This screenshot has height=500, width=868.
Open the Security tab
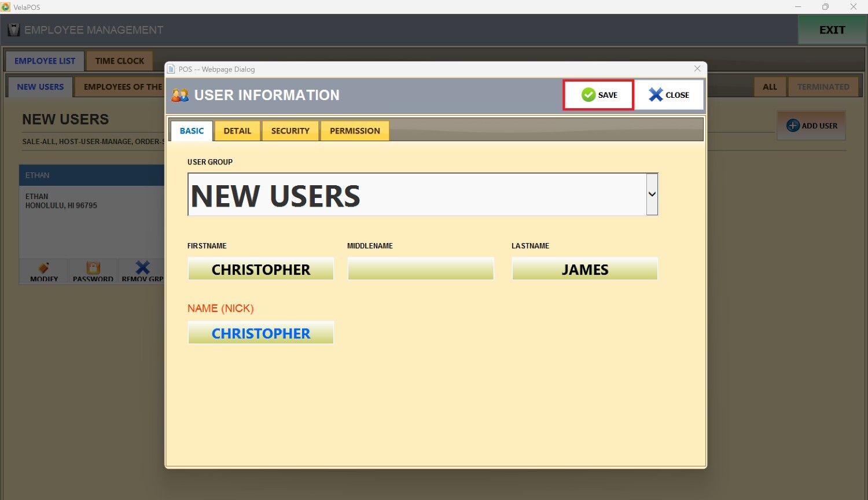tap(290, 131)
